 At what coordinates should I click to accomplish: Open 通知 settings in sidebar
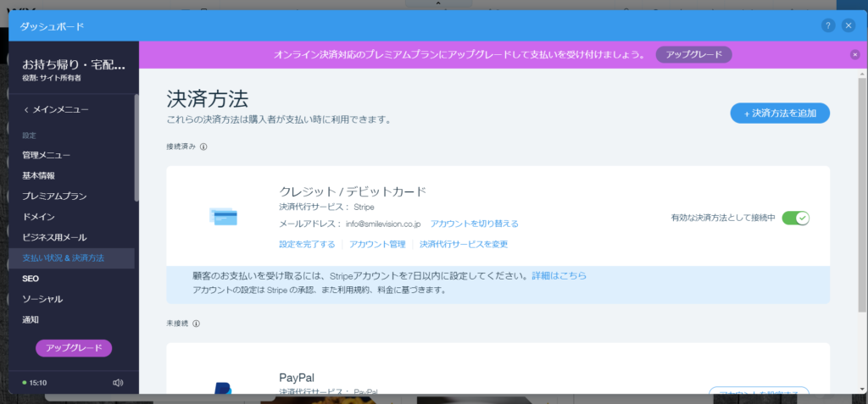tap(31, 319)
